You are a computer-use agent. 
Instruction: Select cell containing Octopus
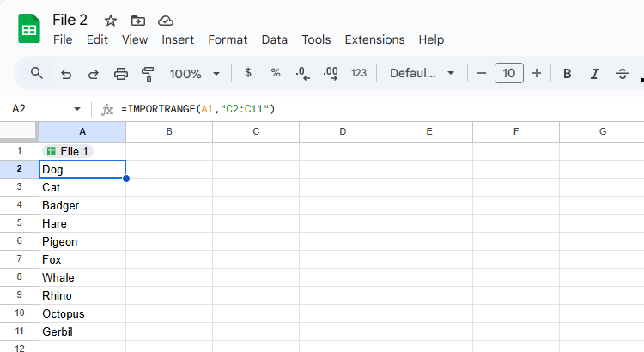coord(82,313)
